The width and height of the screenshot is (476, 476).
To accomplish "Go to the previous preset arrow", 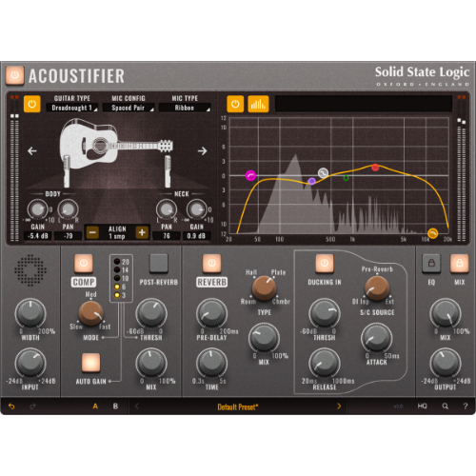I will [137, 407].
